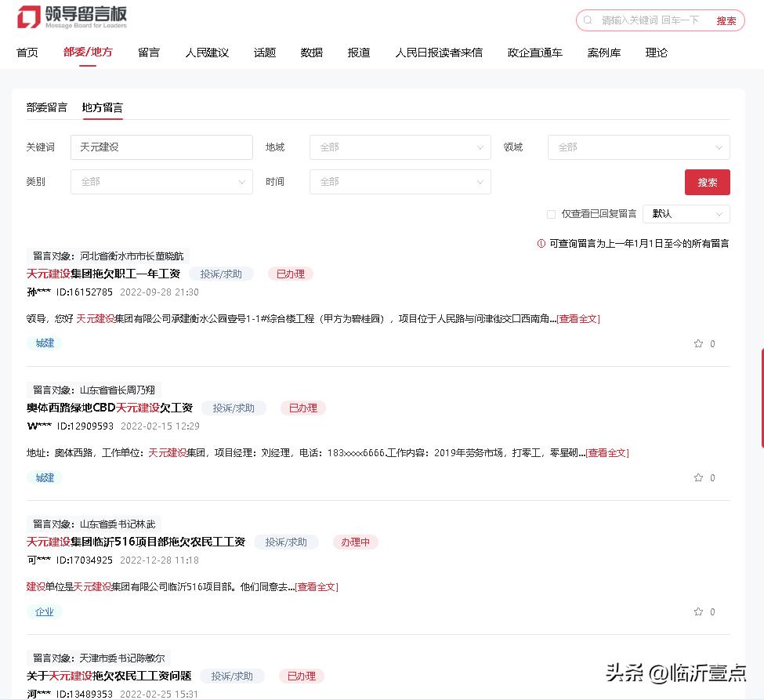Click 已办理 status on 拖欠职工一年工资 message

tap(291, 274)
